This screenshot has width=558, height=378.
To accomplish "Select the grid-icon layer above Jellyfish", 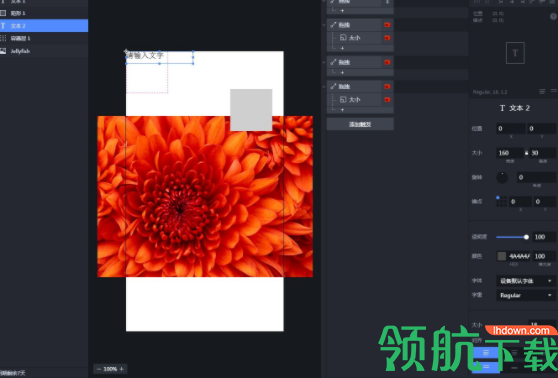I will (x=44, y=38).
